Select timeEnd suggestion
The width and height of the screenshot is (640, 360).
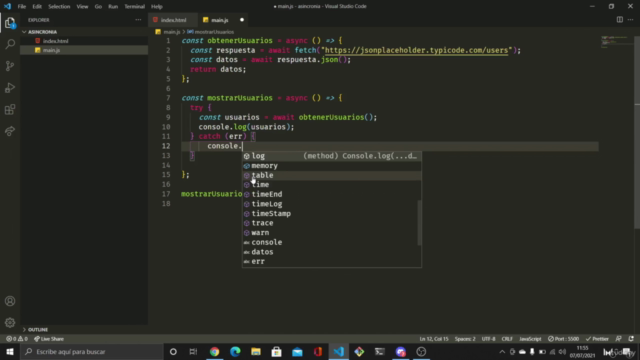coord(331,194)
